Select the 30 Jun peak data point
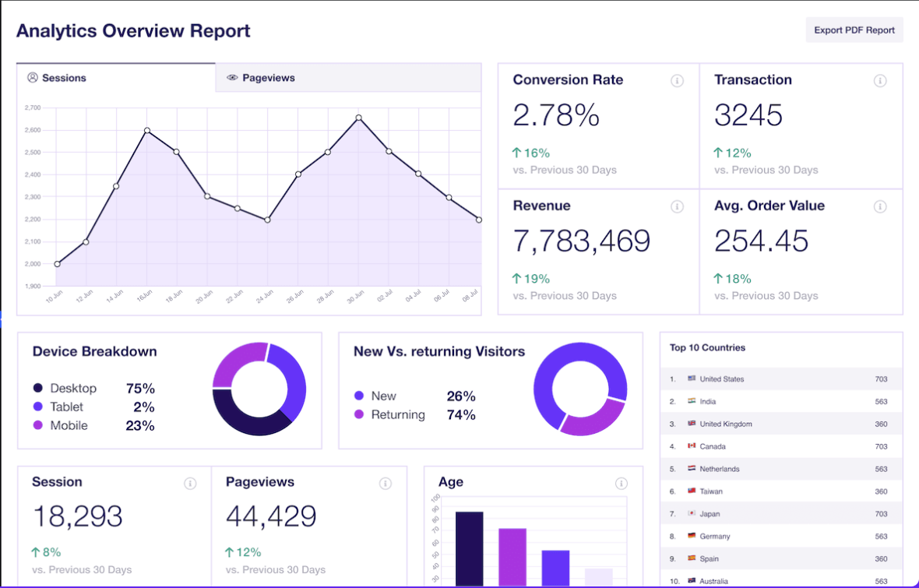 [x=359, y=118]
